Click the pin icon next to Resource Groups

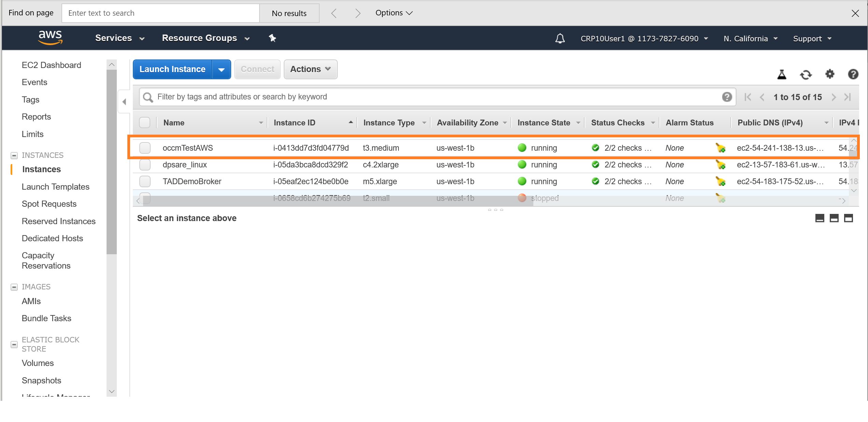pyautogui.click(x=272, y=38)
